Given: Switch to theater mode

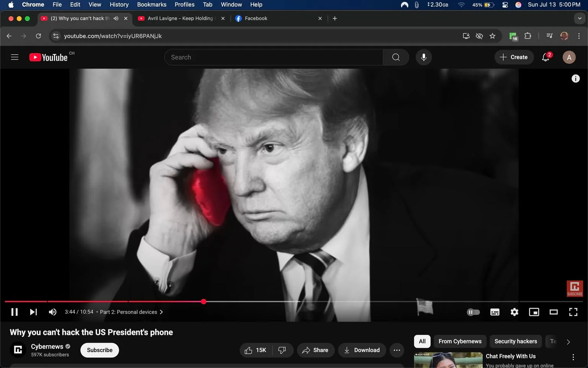Looking at the screenshot, I should [x=554, y=312].
